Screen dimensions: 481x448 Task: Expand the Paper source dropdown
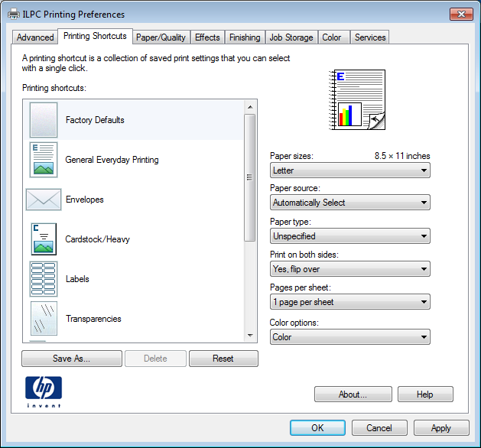[x=350, y=203]
